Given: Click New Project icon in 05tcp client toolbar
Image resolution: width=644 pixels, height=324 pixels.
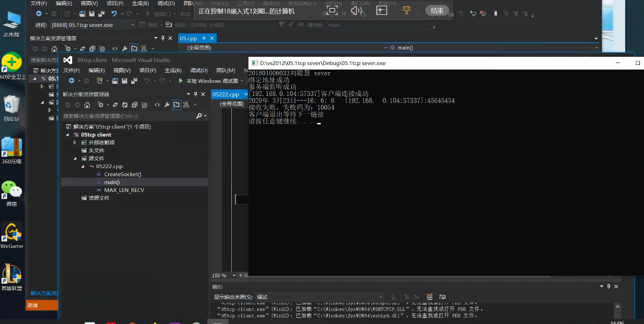Looking at the screenshot, I should point(100,81).
